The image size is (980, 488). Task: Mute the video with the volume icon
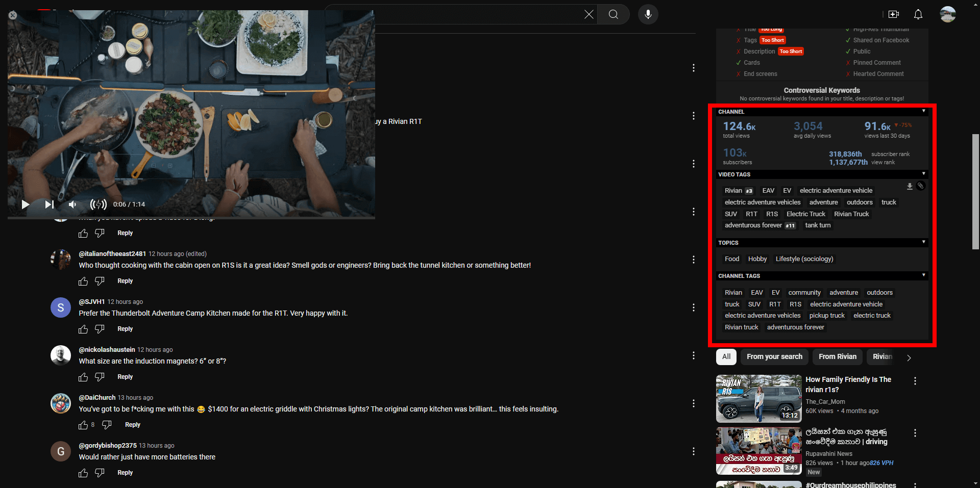pos(72,204)
